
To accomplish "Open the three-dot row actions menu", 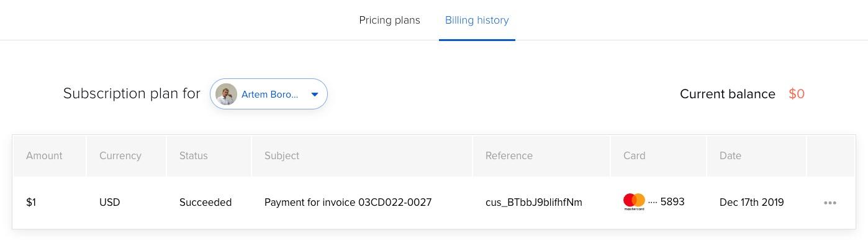I will [x=830, y=203].
